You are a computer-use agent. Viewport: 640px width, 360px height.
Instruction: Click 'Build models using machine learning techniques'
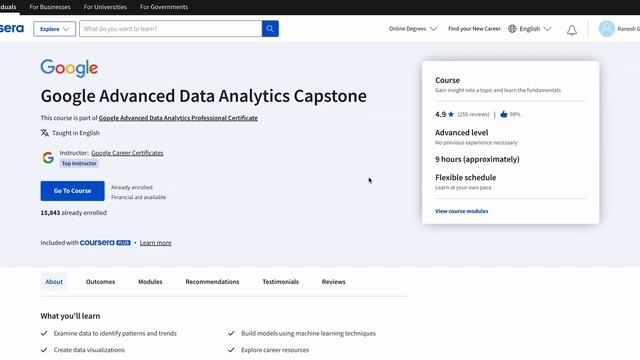pyautogui.click(x=308, y=333)
